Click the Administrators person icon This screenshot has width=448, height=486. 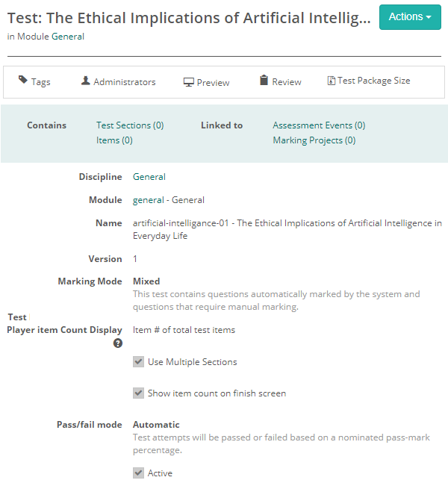point(86,81)
